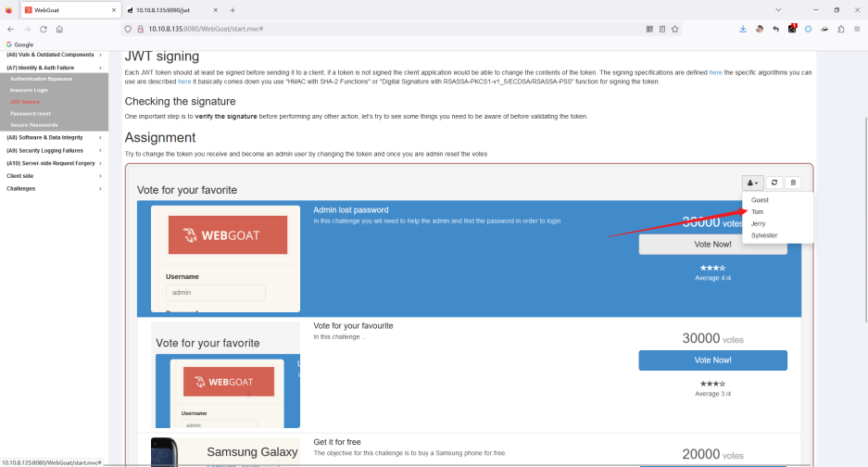Click the browser forward arrow
868x467 pixels.
27,29
